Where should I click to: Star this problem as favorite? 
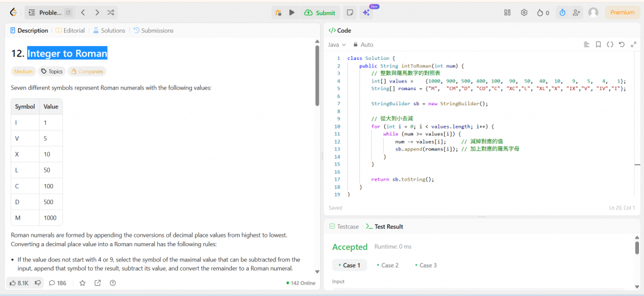(82, 283)
